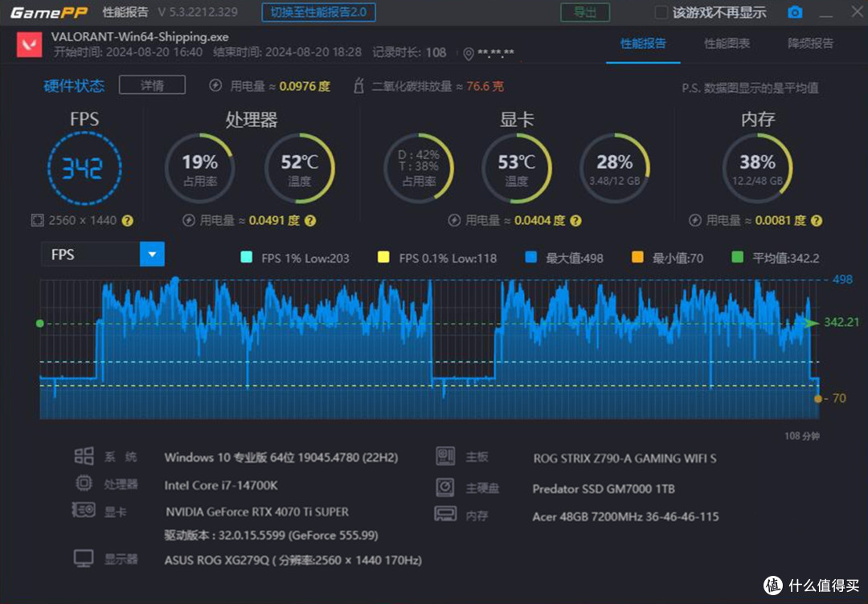The height and width of the screenshot is (604, 868).
Task: Click the 342.21 average value label
Action: tap(841, 322)
